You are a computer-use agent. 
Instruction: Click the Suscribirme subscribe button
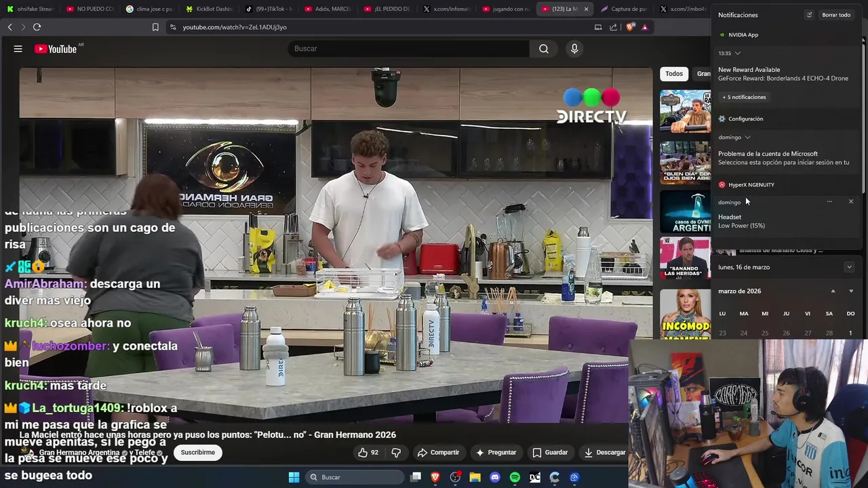pyautogui.click(x=198, y=452)
